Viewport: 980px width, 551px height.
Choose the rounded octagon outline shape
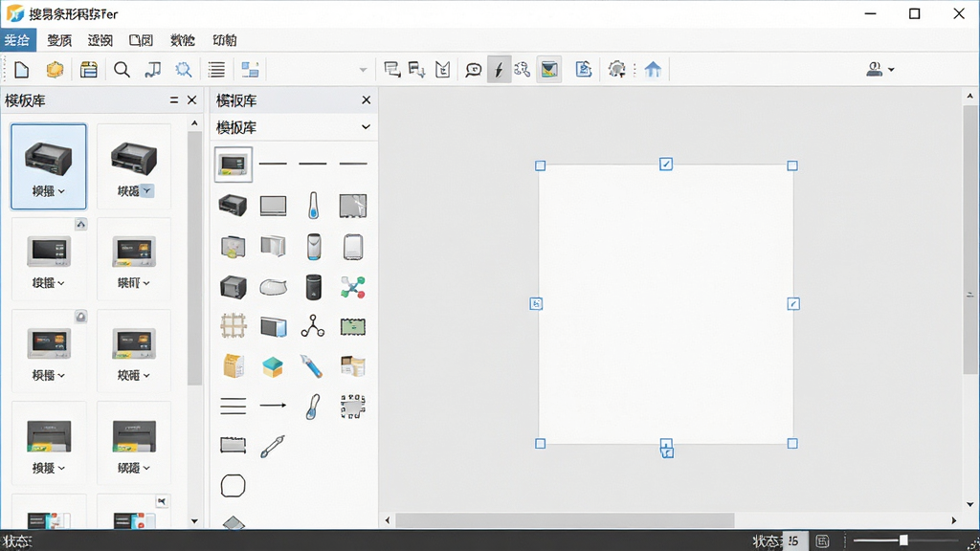(x=234, y=485)
